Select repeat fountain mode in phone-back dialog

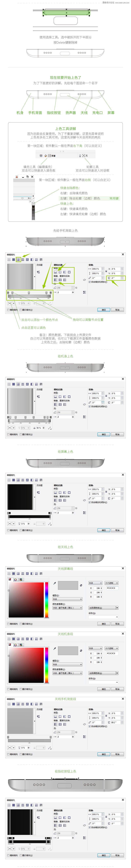(65, 280)
